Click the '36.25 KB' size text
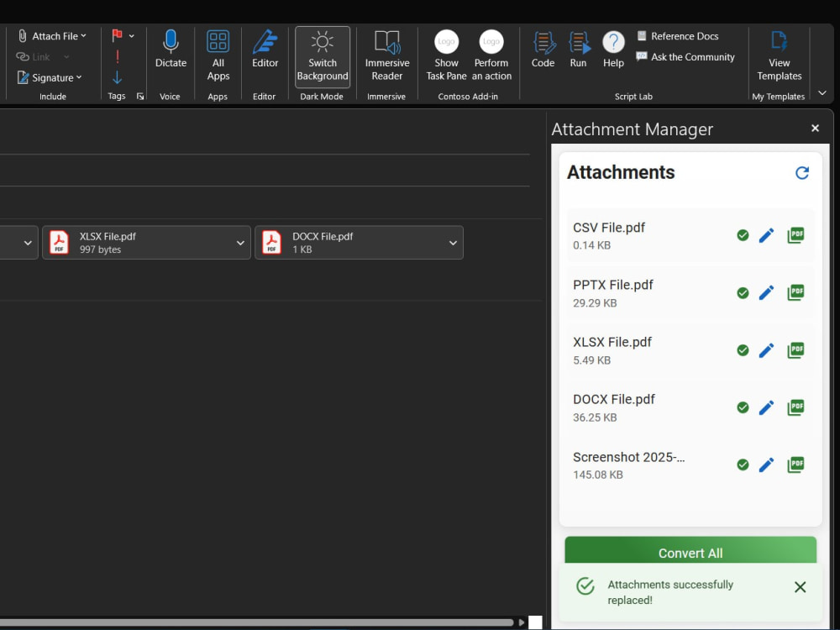The height and width of the screenshot is (630, 840). tap(595, 417)
